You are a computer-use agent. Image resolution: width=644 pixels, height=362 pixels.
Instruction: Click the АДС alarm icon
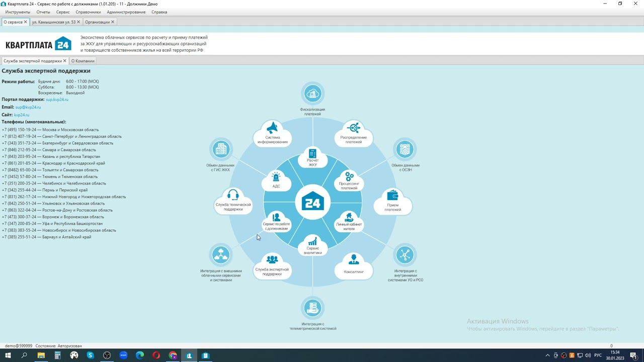(x=276, y=177)
